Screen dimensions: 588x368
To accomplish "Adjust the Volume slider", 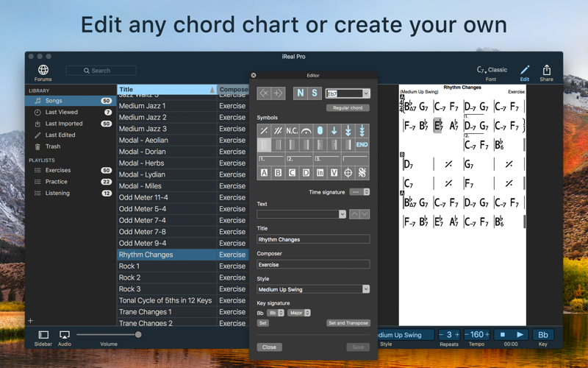I will 137,335.
